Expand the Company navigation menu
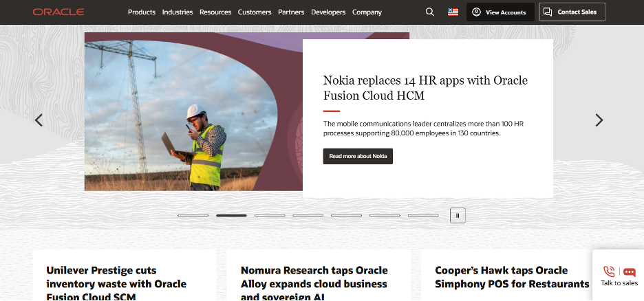 point(367,12)
